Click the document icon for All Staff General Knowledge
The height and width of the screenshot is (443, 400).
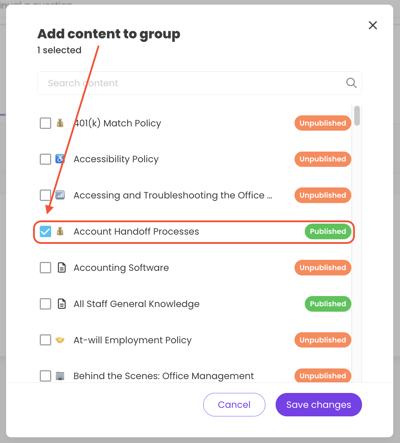pos(62,304)
